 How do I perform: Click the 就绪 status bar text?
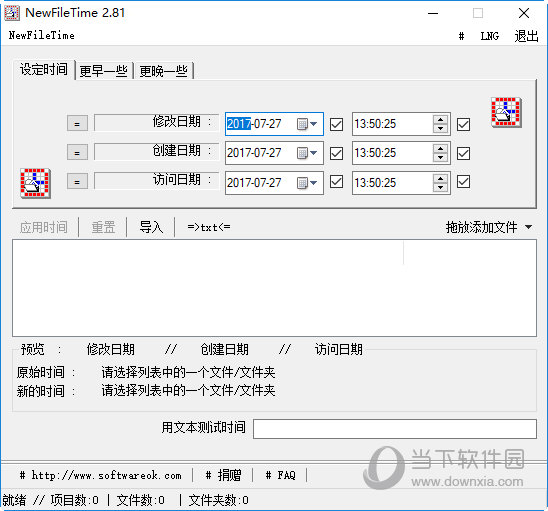pyautogui.click(x=14, y=500)
